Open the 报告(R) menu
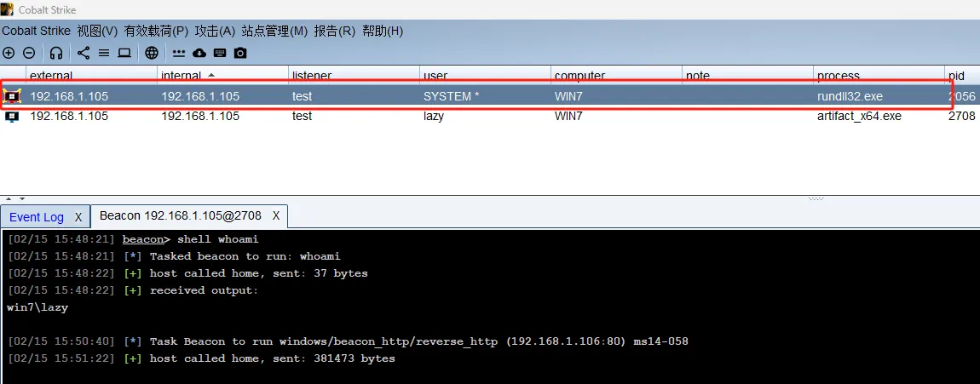This screenshot has height=384, width=980. (x=334, y=31)
